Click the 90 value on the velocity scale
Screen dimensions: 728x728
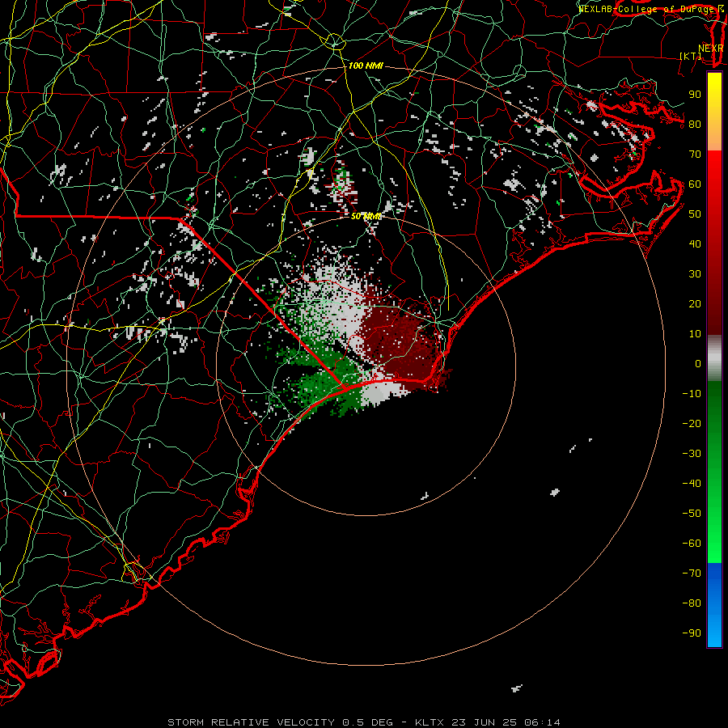(x=695, y=95)
